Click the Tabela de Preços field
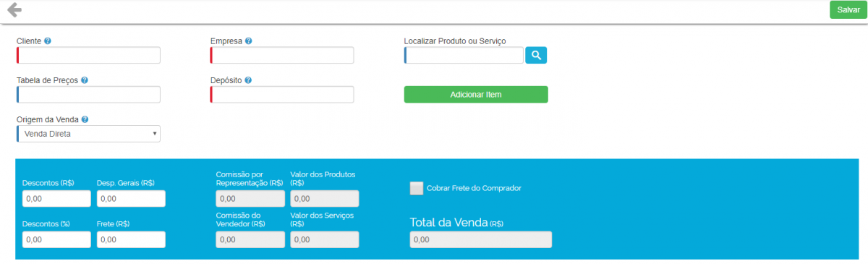 [88, 95]
